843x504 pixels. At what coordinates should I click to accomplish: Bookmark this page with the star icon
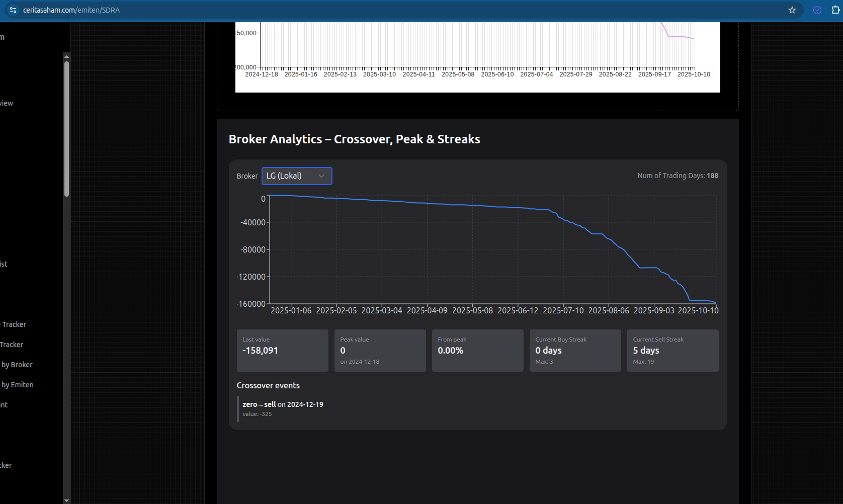pyautogui.click(x=792, y=10)
